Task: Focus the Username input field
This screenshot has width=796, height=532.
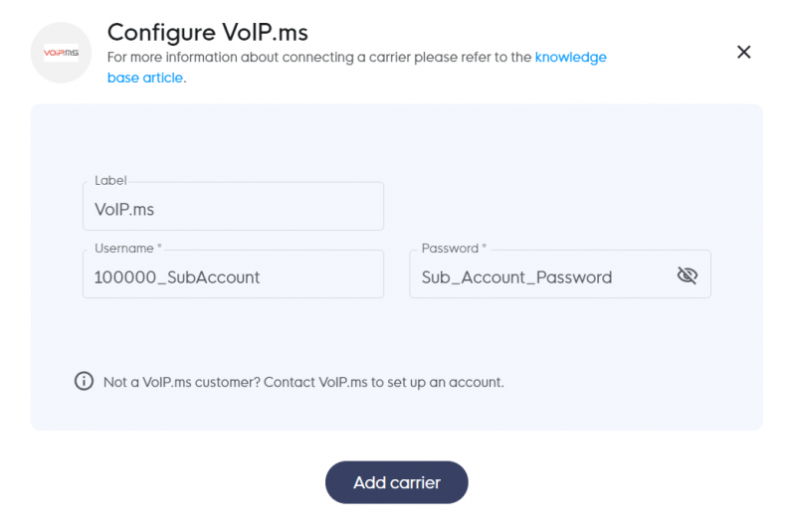Action: (233, 273)
